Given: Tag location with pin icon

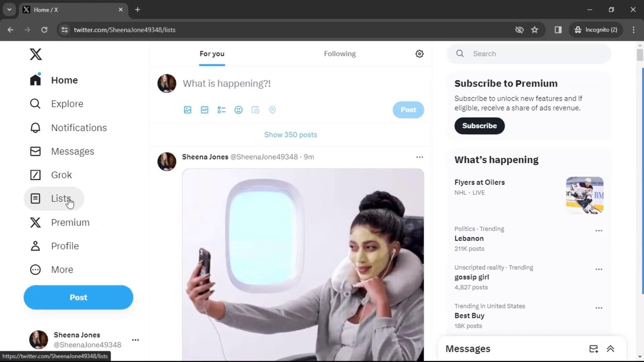Looking at the screenshot, I should (x=272, y=110).
